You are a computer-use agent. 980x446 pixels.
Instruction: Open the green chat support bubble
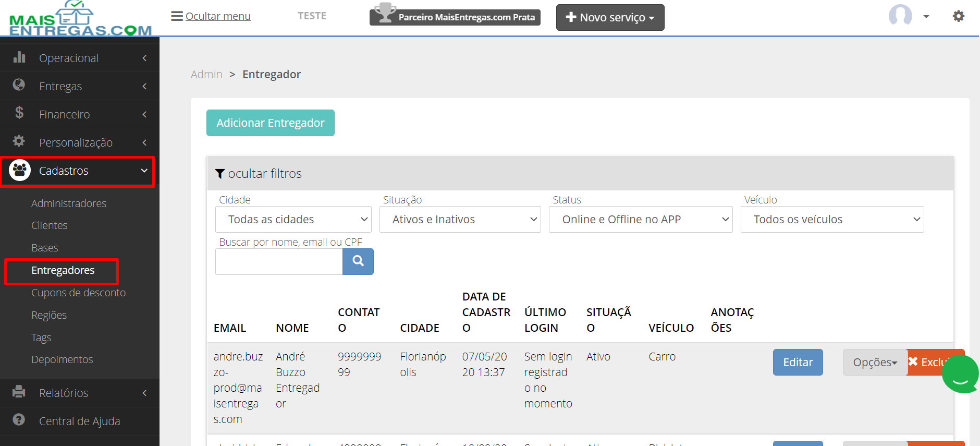pyautogui.click(x=960, y=374)
